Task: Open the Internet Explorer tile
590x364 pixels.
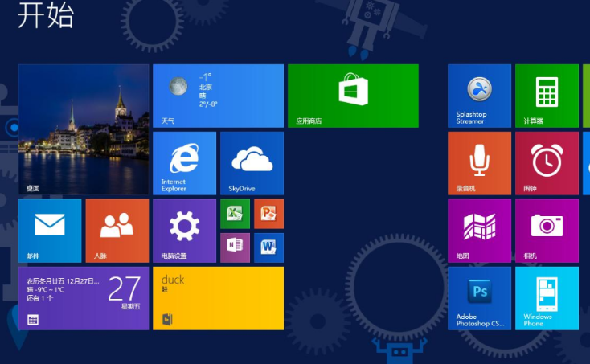Action: coord(184,163)
